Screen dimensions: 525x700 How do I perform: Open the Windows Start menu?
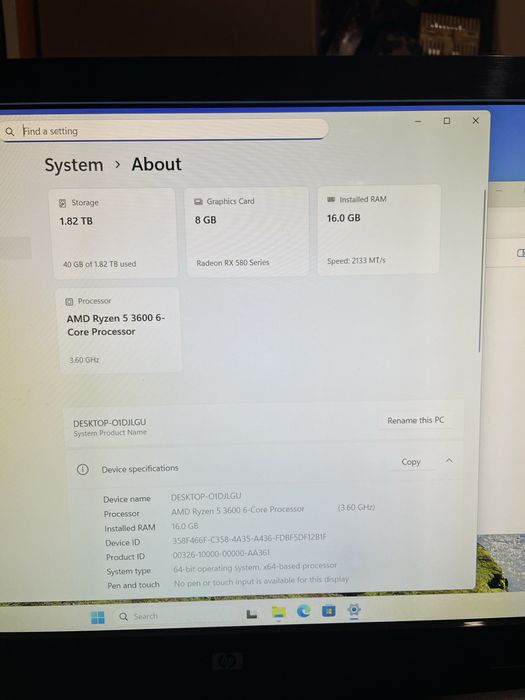[98, 617]
